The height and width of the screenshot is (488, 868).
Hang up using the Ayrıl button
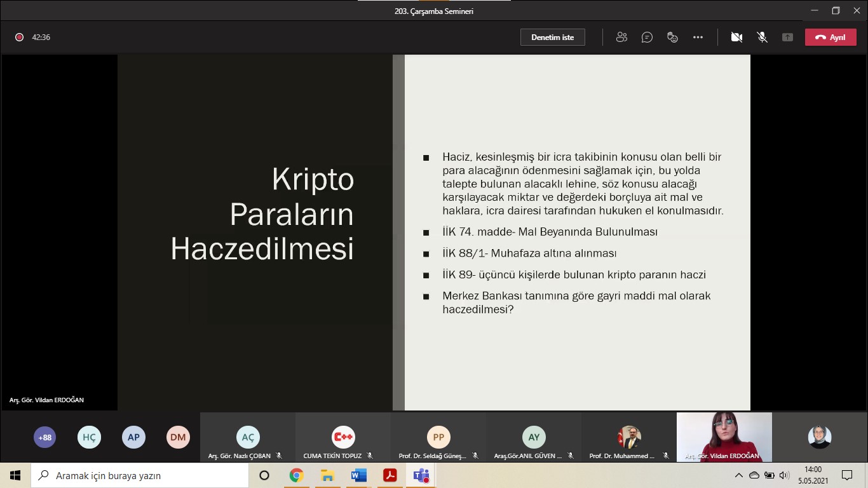(831, 37)
